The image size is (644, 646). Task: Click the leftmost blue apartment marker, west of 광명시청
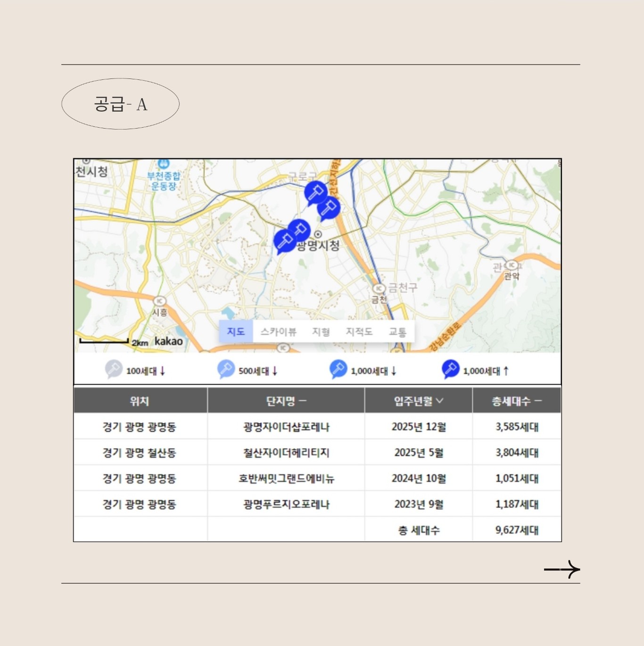[x=284, y=241]
